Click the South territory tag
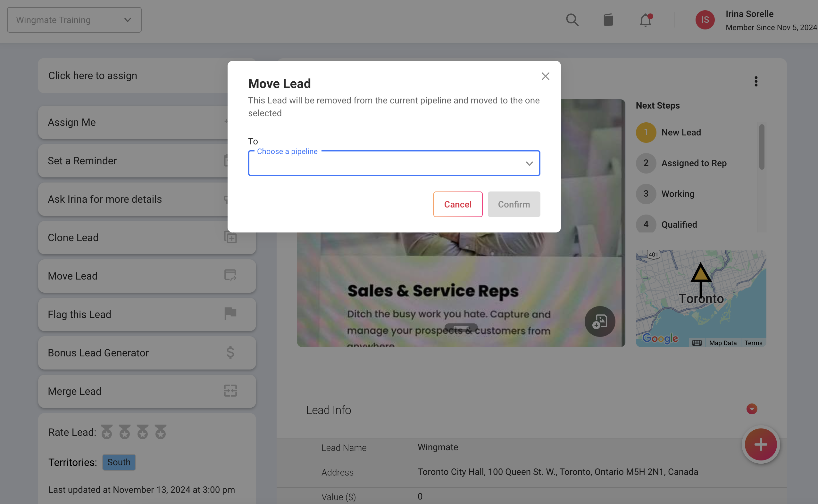Image resolution: width=818 pixels, height=504 pixels. click(x=119, y=462)
